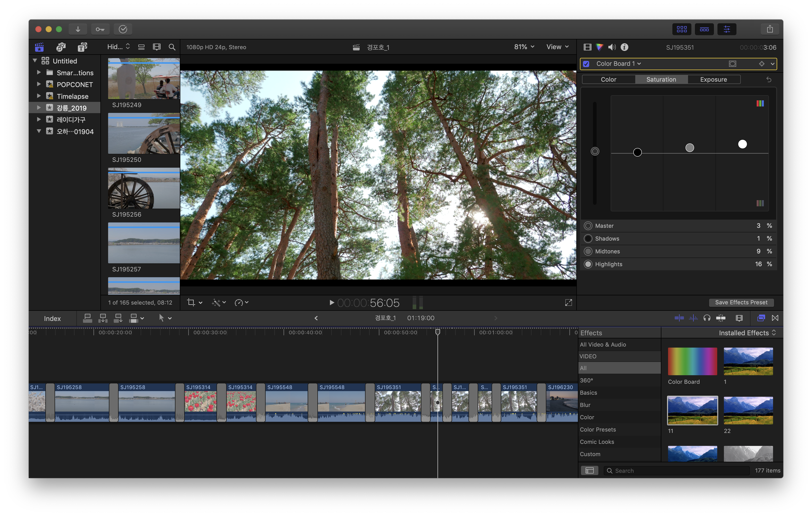The width and height of the screenshot is (812, 516).
Task: Select the Color Presets effects category
Action: [598, 429]
